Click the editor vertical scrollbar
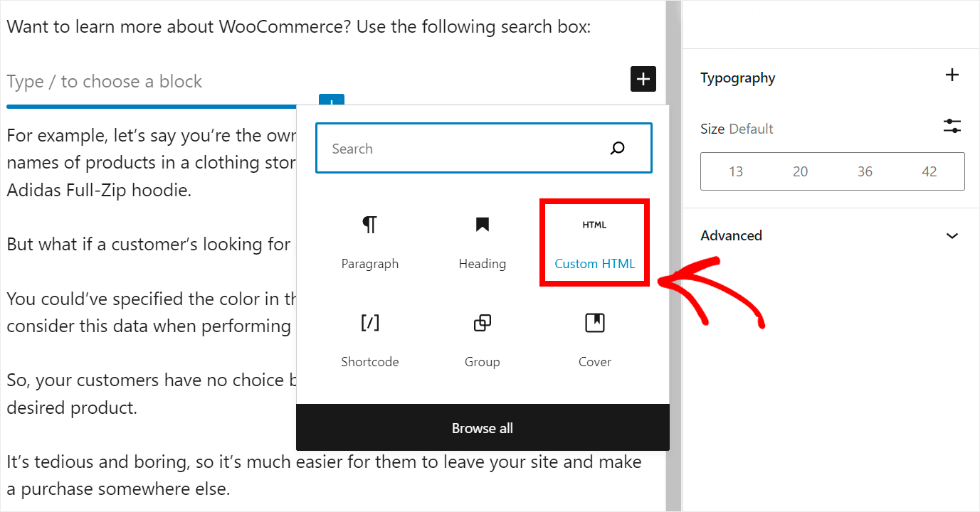 (x=673, y=256)
